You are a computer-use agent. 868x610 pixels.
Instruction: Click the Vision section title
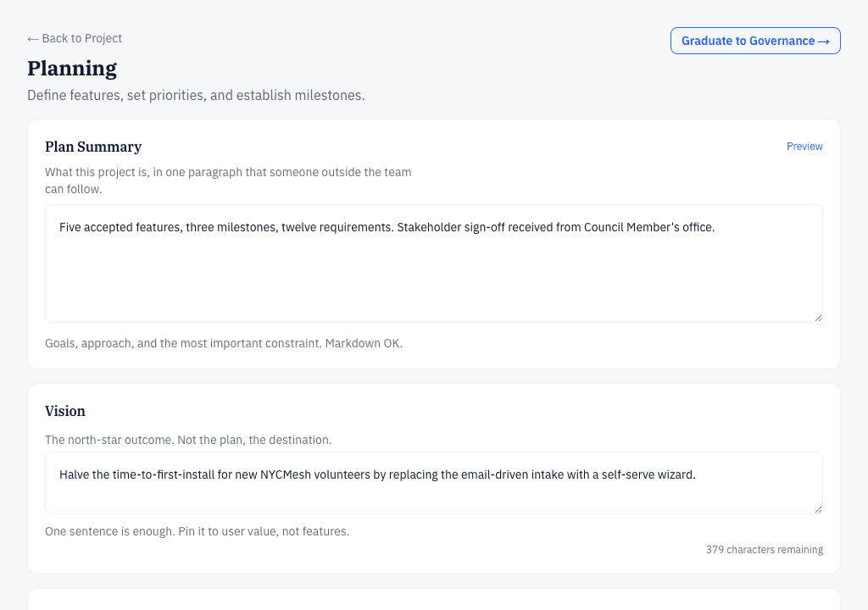click(x=64, y=411)
